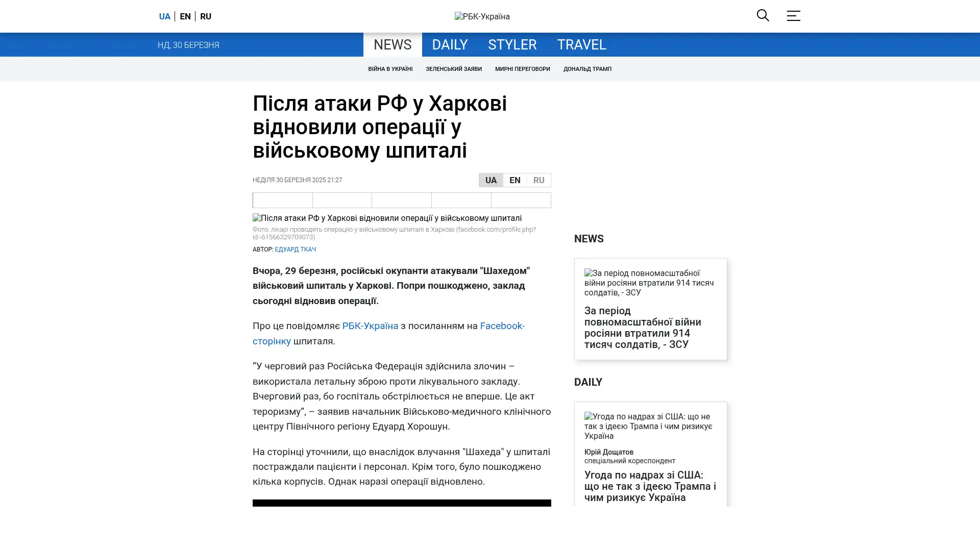The image size is (980, 551).
Task: Open author Едуард Ткач's page
Action: click(x=295, y=249)
